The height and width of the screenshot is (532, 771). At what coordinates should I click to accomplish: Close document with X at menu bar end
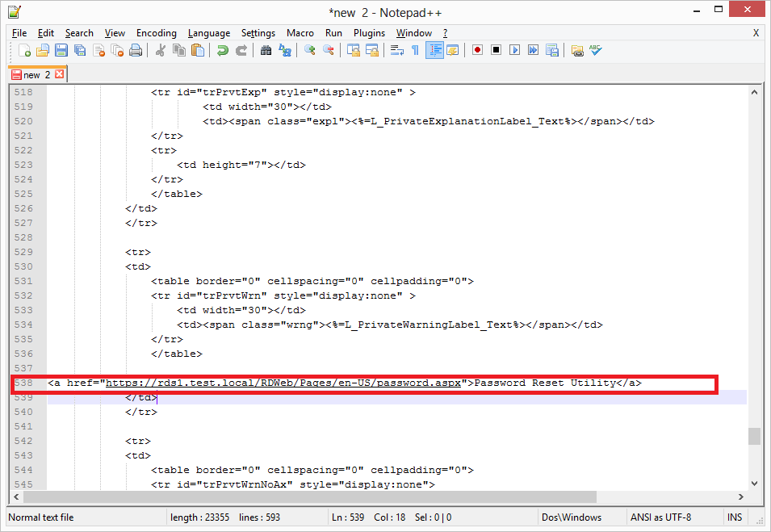coord(756,33)
